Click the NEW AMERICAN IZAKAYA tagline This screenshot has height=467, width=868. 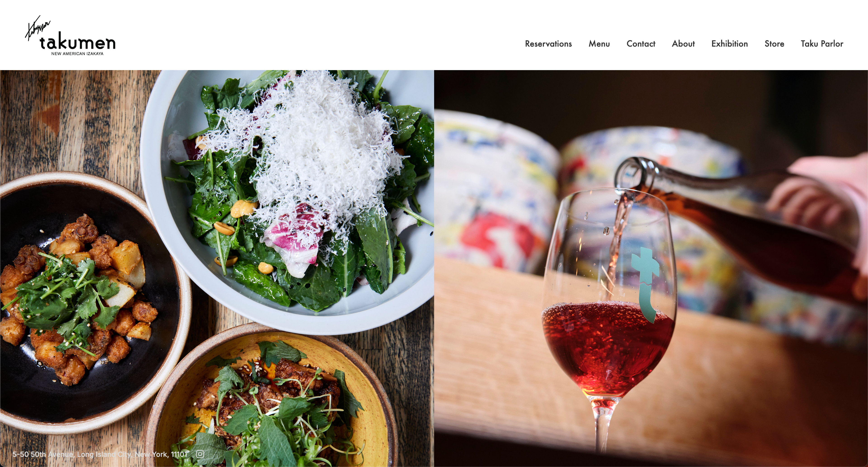77,54
